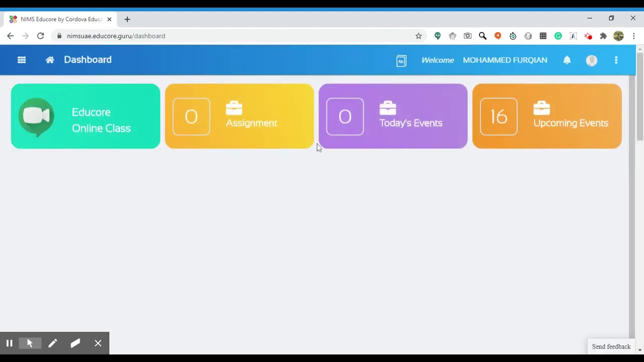Viewport: 644px width, 362px height.
Task: Click the magnifier search extension icon
Action: click(482, 36)
